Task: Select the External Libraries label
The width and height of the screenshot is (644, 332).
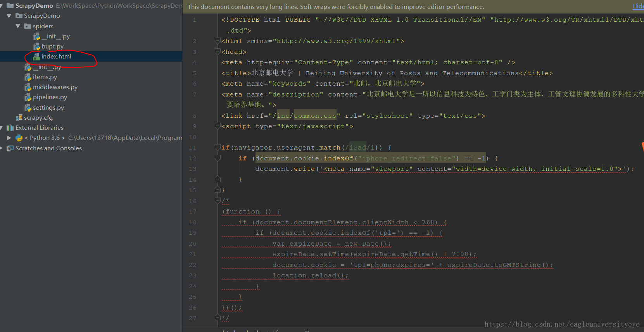Action: (x=40, y=128)
